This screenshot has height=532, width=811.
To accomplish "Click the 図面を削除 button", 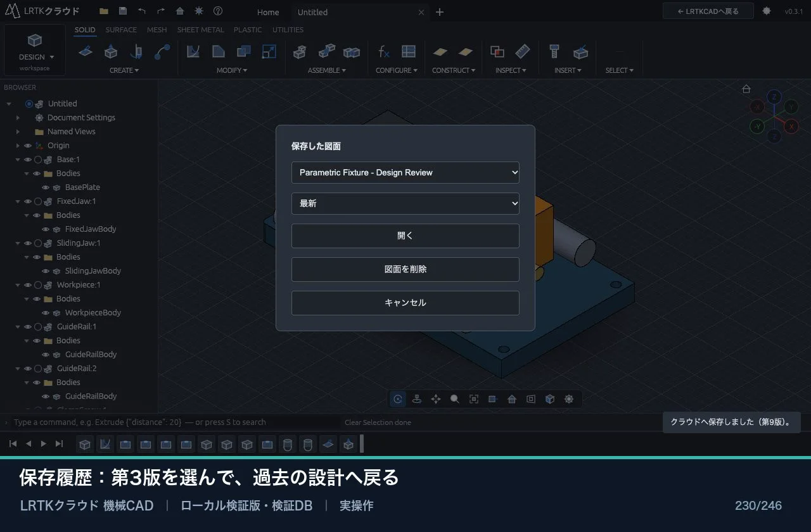I will (x=405, y=269).
